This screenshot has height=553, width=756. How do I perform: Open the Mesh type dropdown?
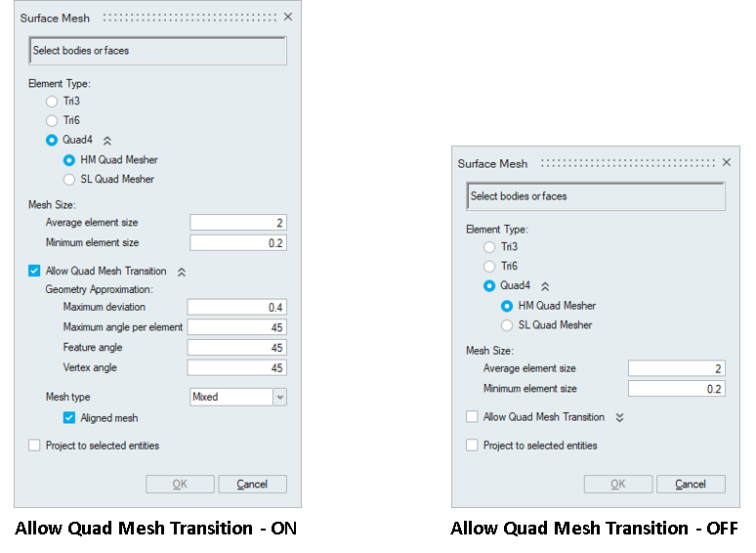click(x=280, y=397)
